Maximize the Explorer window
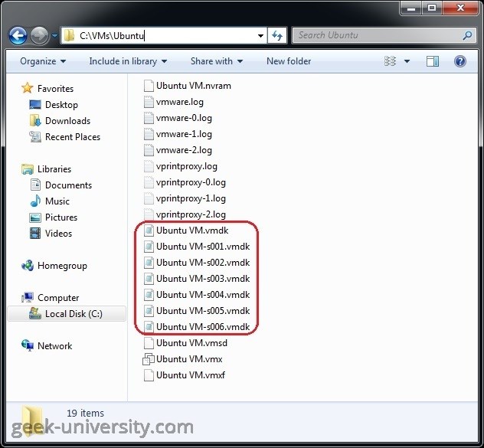484x448 pixels. pos(431,8)
